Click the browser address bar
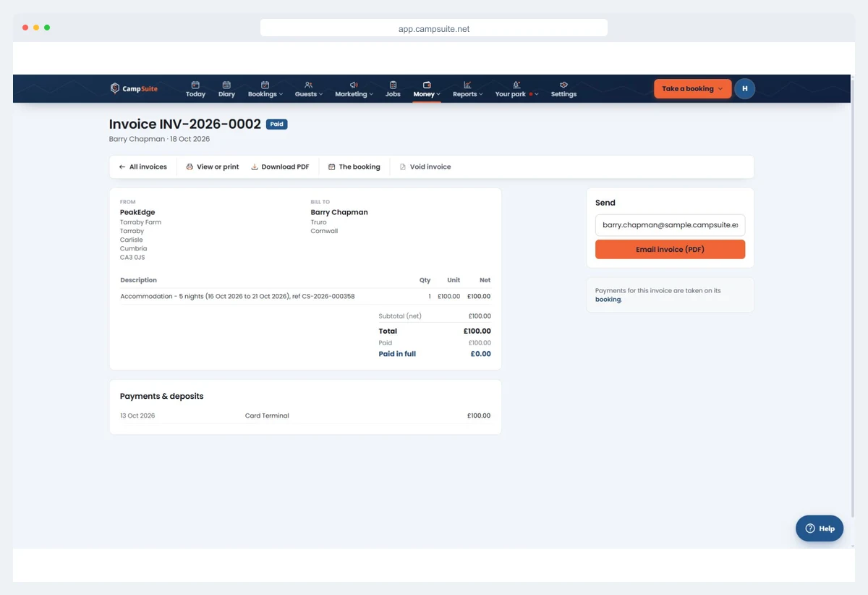This screenshot has height=595, width=868. point(434,28)
